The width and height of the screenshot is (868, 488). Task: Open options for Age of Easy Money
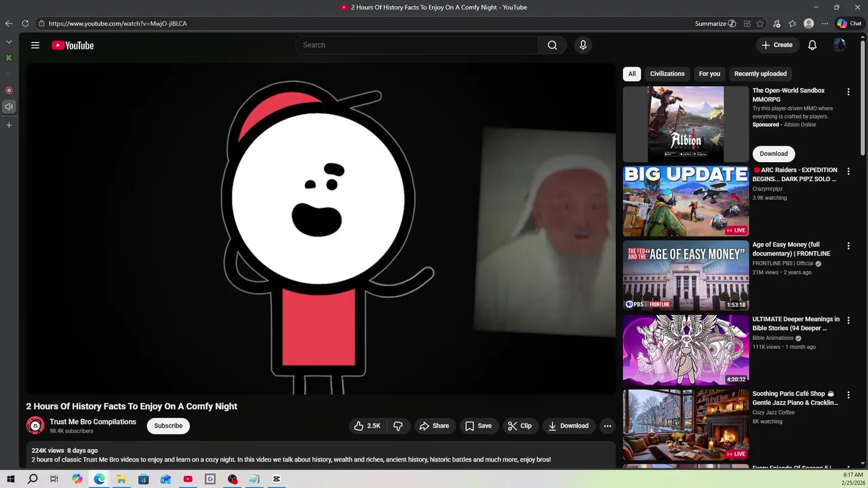tap(848, 246)
